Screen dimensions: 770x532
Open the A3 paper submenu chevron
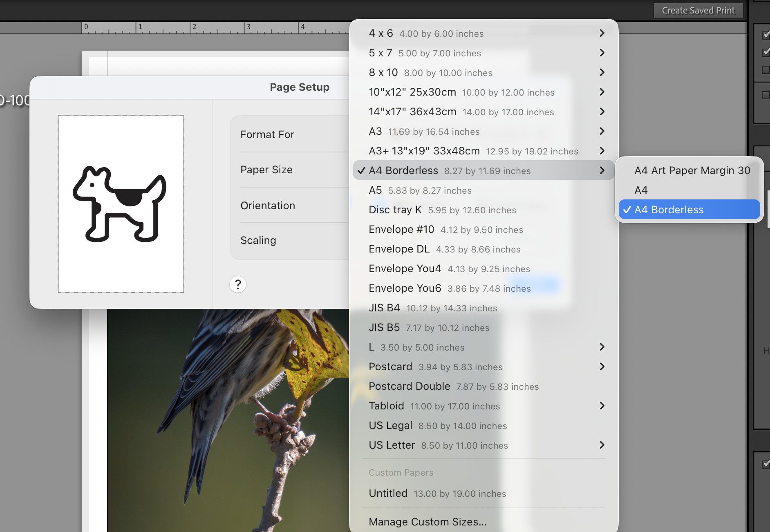coord(602,131)
